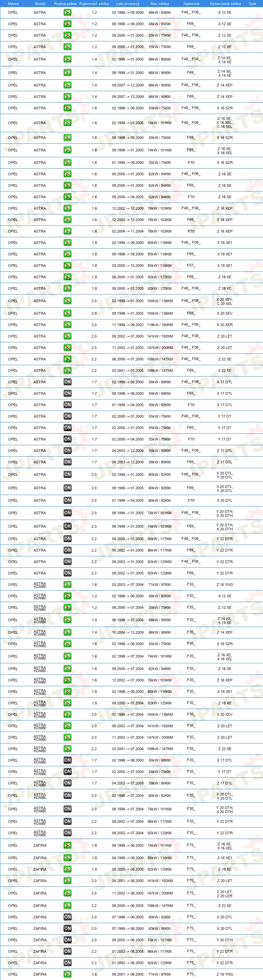This screenshot has width=263, height=980.
Task: Click the petrol icon in the C 16 SEL row
Action: [x=67, y=123]
